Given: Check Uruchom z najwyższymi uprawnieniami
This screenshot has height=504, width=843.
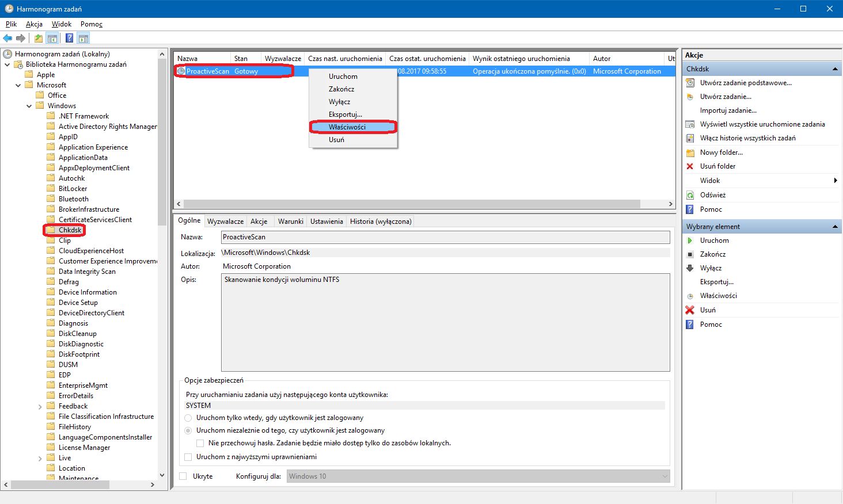Looking at the screenshot, I should pyautogui.click(x=188, y=457).
